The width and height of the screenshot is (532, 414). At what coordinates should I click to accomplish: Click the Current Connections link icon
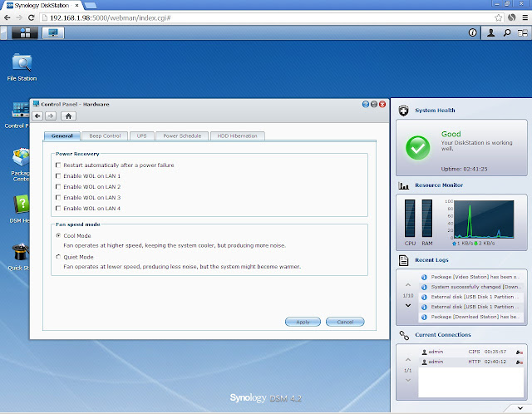tap(404, 335)
